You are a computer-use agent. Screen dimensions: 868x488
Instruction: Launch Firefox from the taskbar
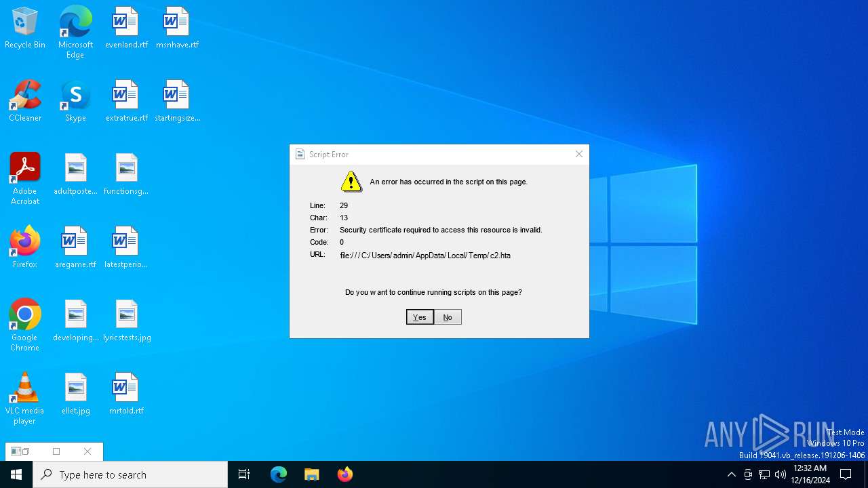click(345, 474)
